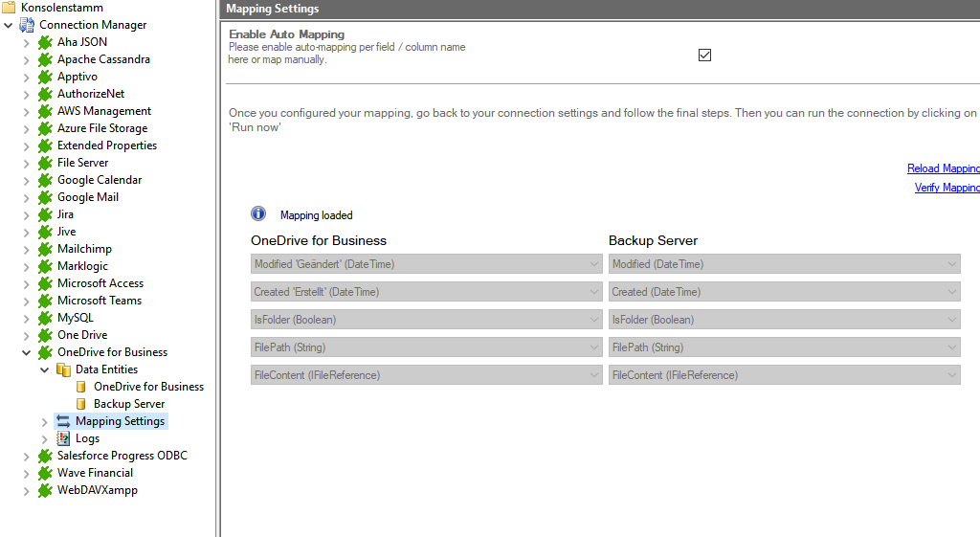Expand the Microsoft Teams tree node

[x=26, y=301]
